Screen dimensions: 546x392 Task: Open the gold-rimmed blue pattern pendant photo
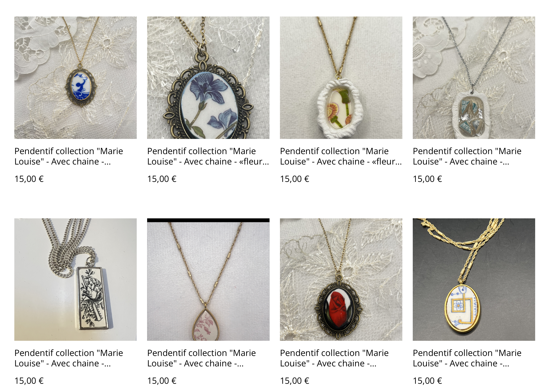click(x=474, y=280)
